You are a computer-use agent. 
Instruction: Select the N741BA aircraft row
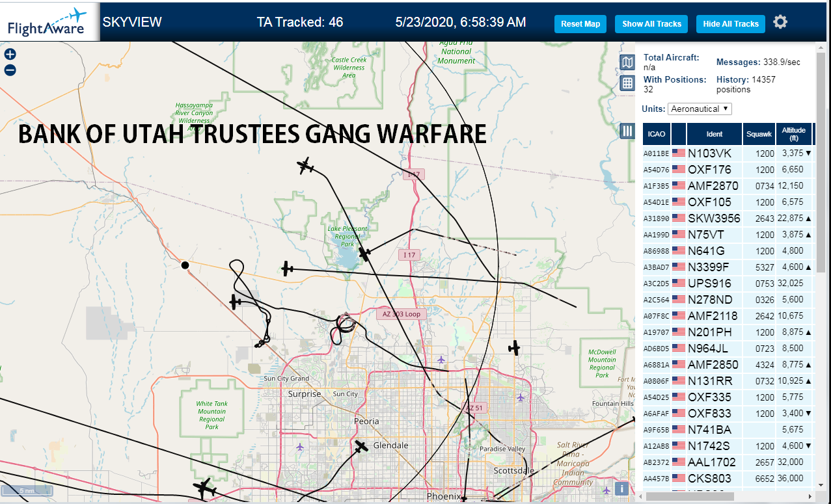click(728, 430)
